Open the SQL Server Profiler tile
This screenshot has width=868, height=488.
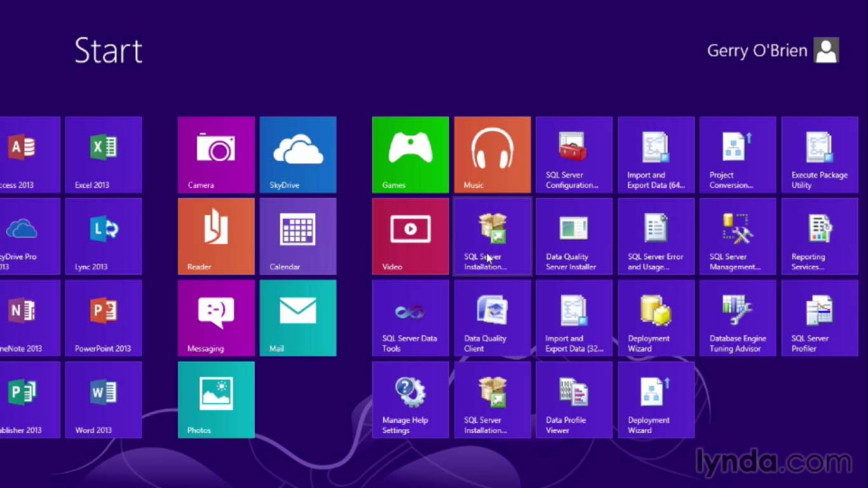(x=820, y=318)
